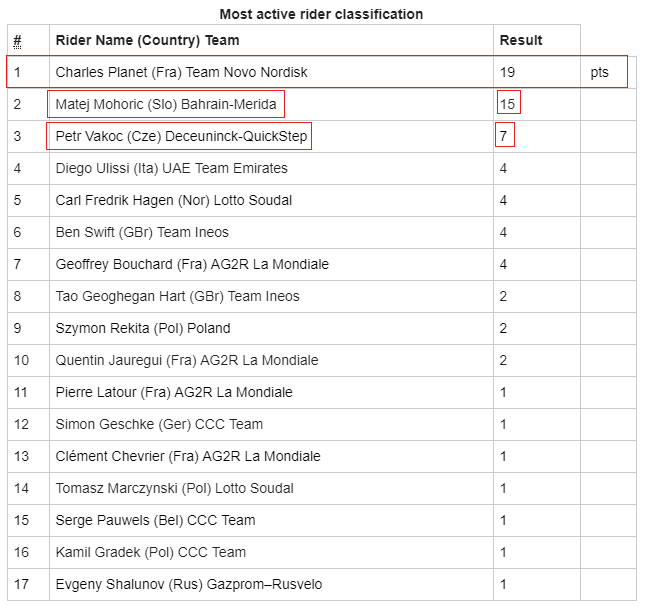Click the result 4 for Diego Ulissi
The image size is (645, 606).
coord(503,168)
